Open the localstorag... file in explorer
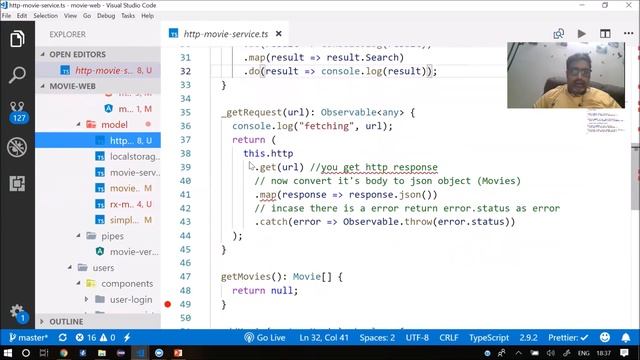Image resolution: width=640 pixels, height=360 pixels. (98, 156)
